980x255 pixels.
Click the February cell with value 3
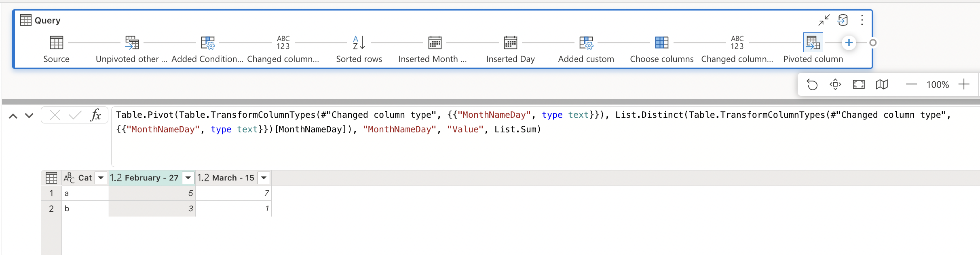(152, 208)
